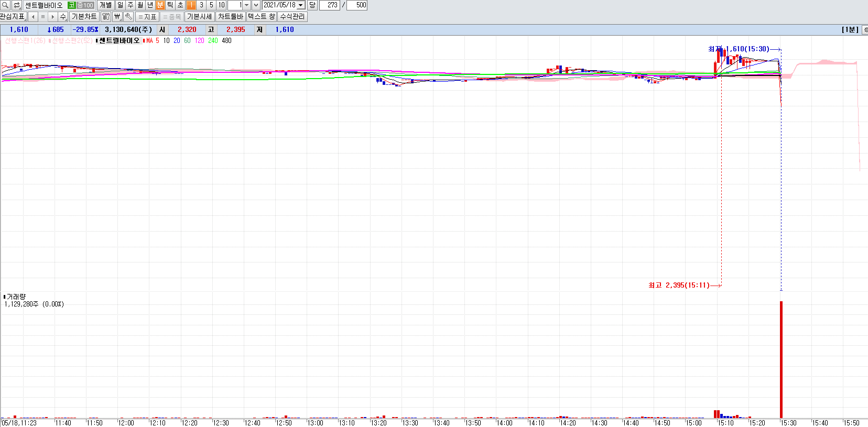
Task: Click the corner icon at chart right edge
Action: (865, 30)
